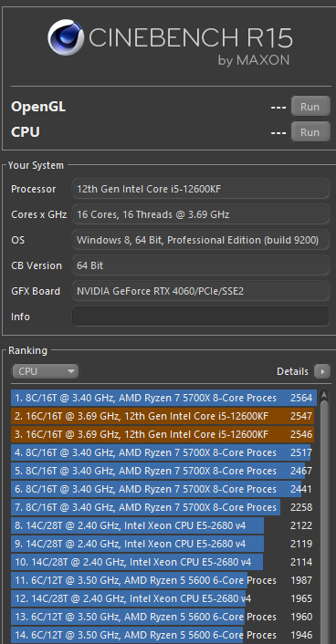
Task: Select ranking row 5 scoring 2467
Action: pos(163,471)
